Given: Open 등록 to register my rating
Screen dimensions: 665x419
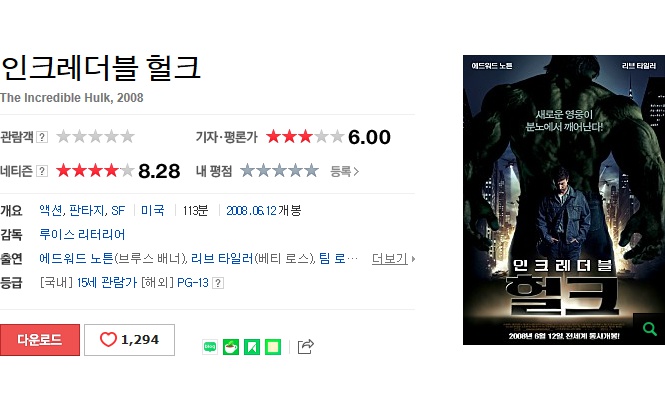Looking at the screenshot, I should 344,171.
